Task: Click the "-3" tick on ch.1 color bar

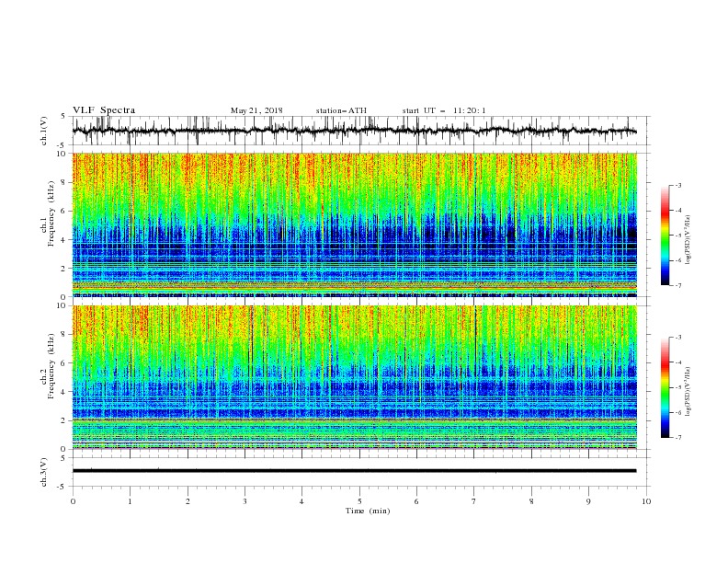Action: point(677,185)
